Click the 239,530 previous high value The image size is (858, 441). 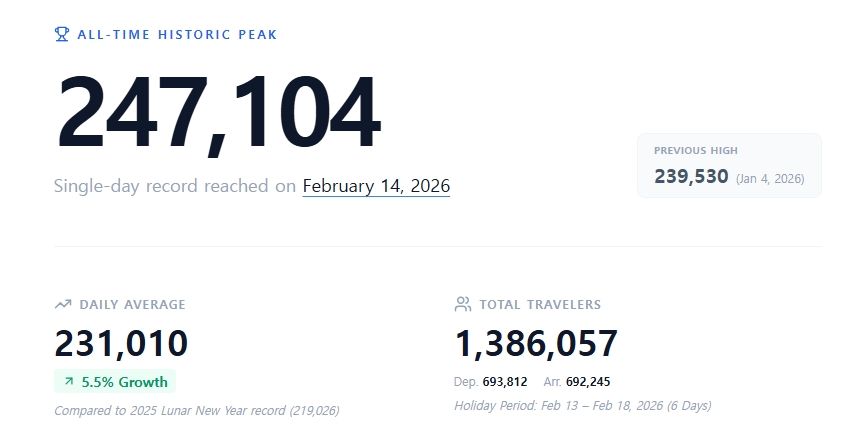tap(691, 177)
